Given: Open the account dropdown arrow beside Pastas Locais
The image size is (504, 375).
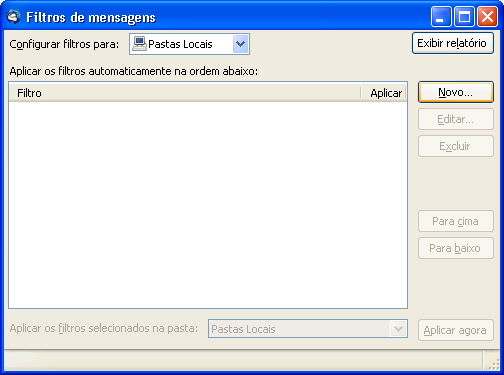Looking at the screenshot, I should coord(240,44).
